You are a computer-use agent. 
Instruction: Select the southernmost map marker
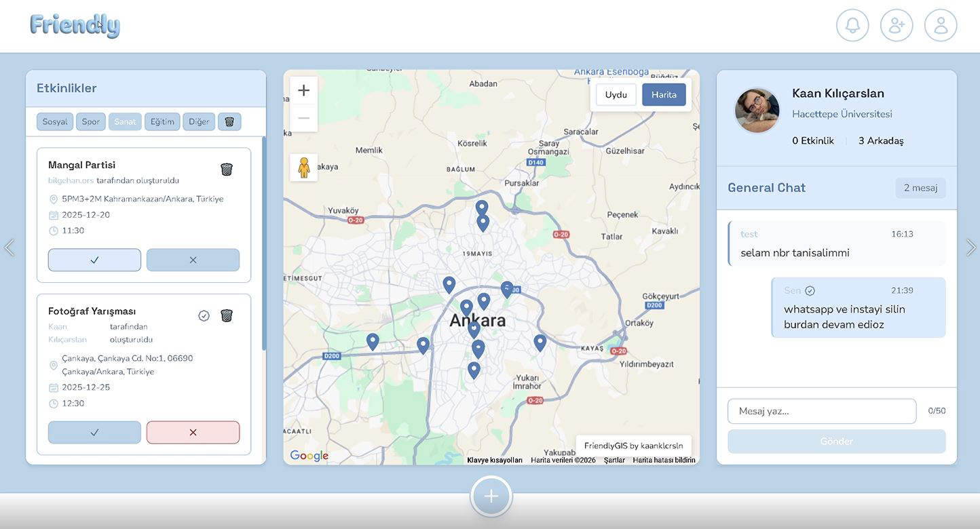pos(474,370)
